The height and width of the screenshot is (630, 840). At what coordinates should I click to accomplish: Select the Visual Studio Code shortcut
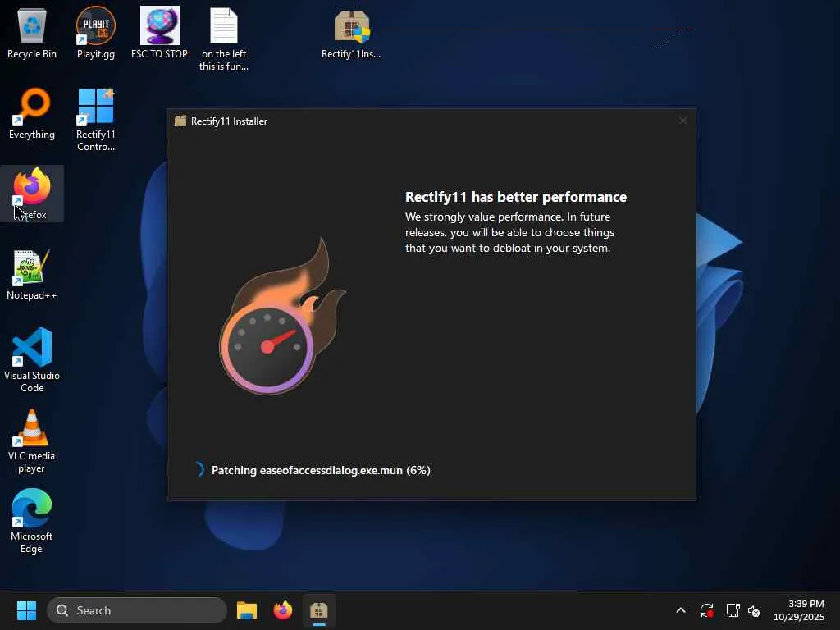[32, 360]
